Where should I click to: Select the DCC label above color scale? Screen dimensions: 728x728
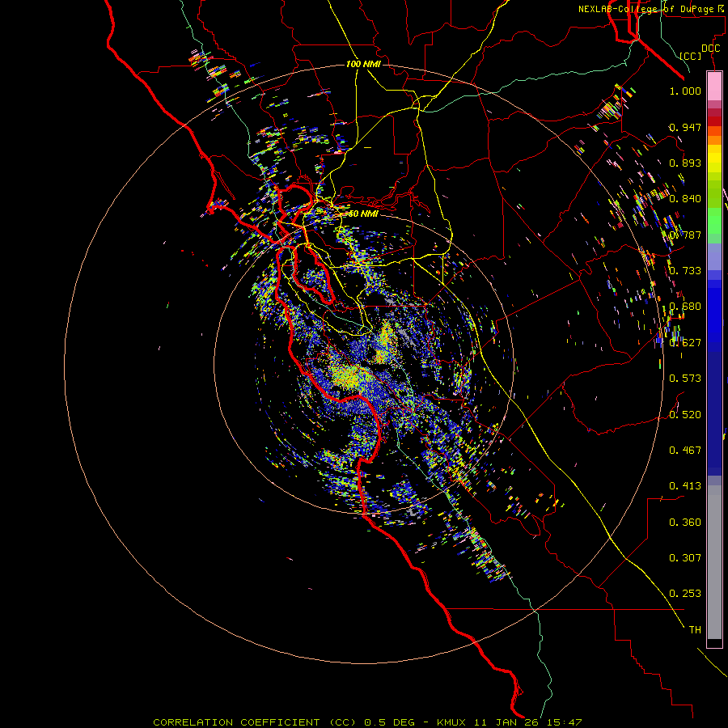[710, 49]
